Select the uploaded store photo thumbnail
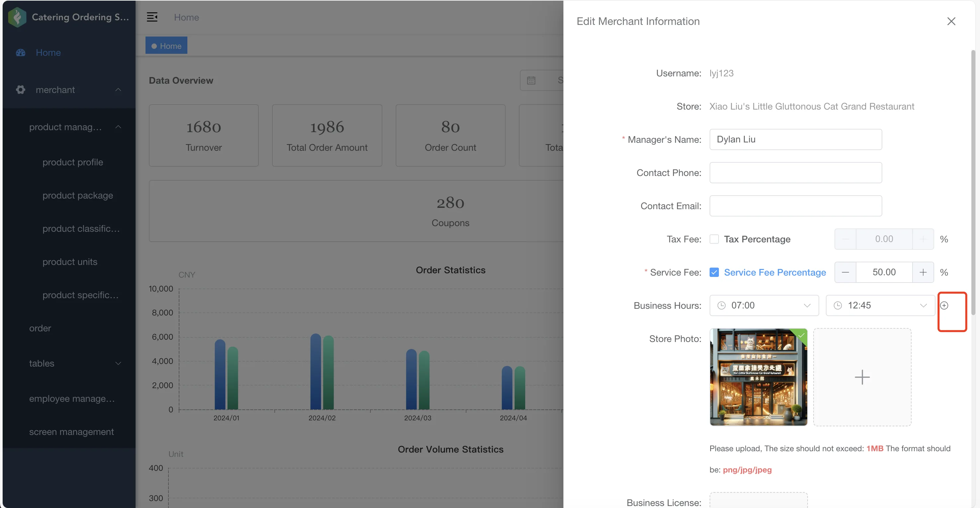This screenshot has height=508, width=980. [759, 377]
